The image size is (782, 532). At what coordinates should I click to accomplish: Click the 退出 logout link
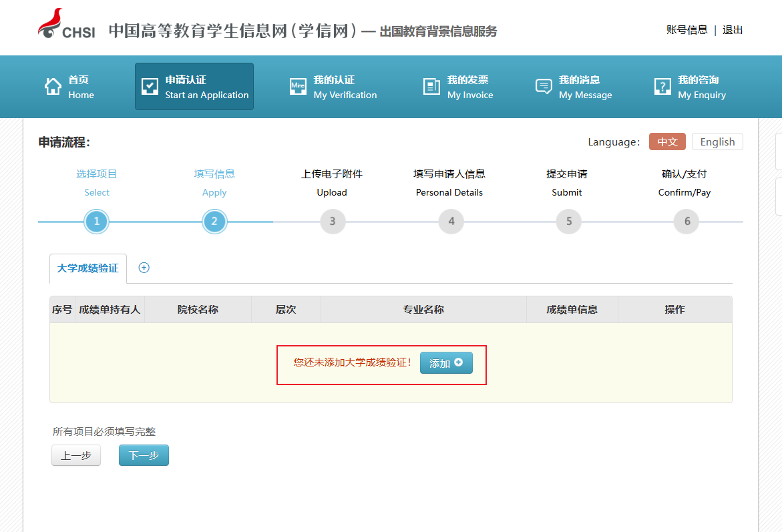[x=733, y=30]
